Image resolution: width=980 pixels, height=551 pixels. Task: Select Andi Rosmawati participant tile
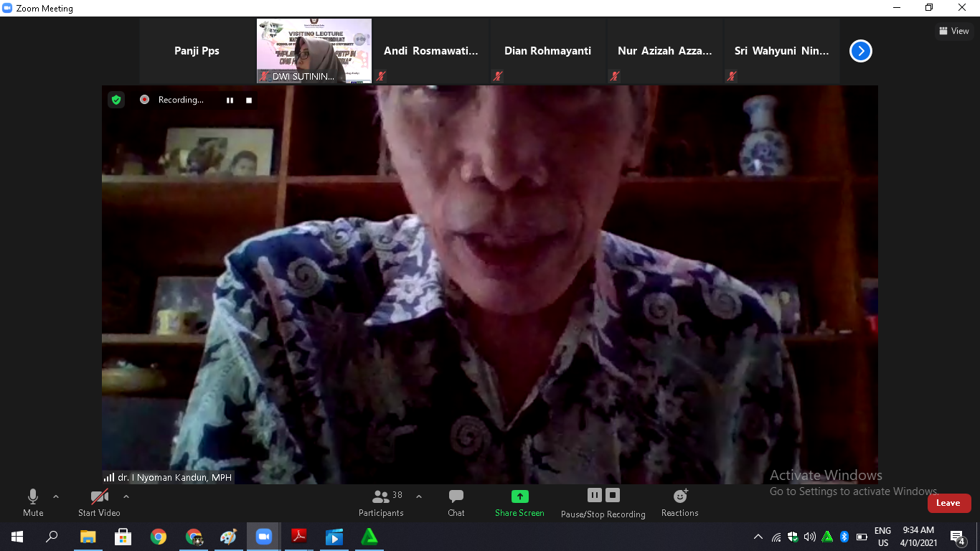point(430,51)
